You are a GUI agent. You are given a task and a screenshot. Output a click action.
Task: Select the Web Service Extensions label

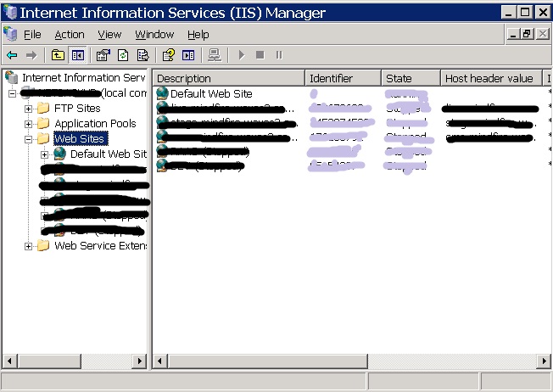click(x=100, y=245)
